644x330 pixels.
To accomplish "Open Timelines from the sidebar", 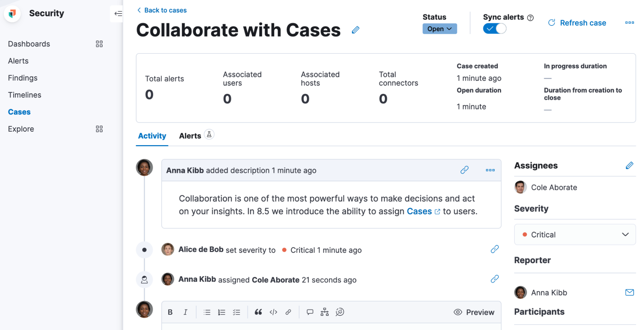I will (24, 95).
